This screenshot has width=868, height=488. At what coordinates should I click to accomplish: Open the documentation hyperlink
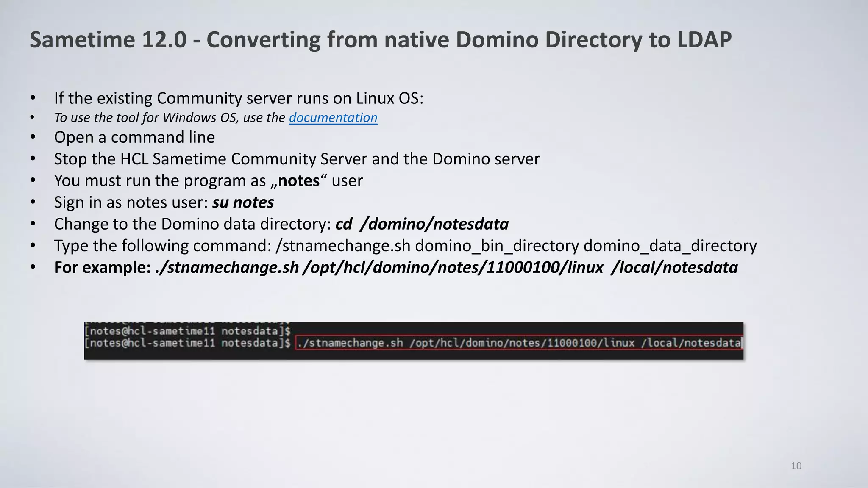(x=333, y=117)
